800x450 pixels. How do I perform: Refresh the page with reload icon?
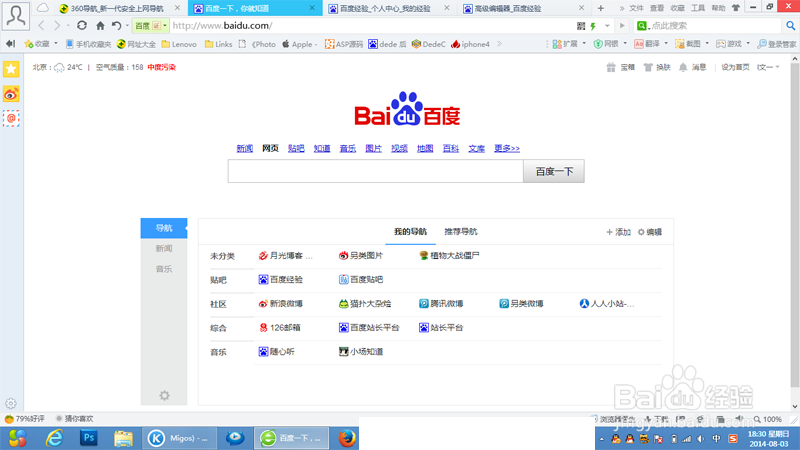coord(82,25)
